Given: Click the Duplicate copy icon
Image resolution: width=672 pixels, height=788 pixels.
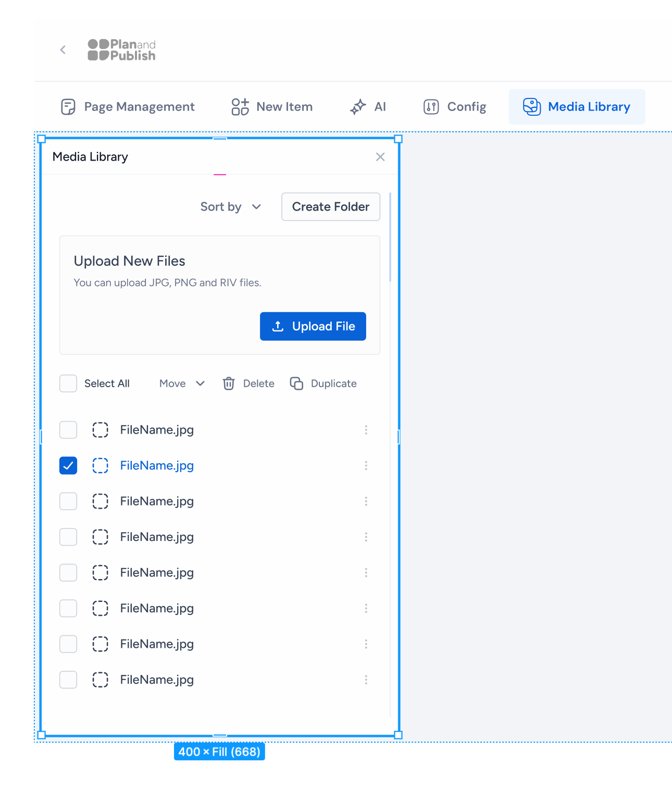Looking at the screenshot, I should point(296,384).
